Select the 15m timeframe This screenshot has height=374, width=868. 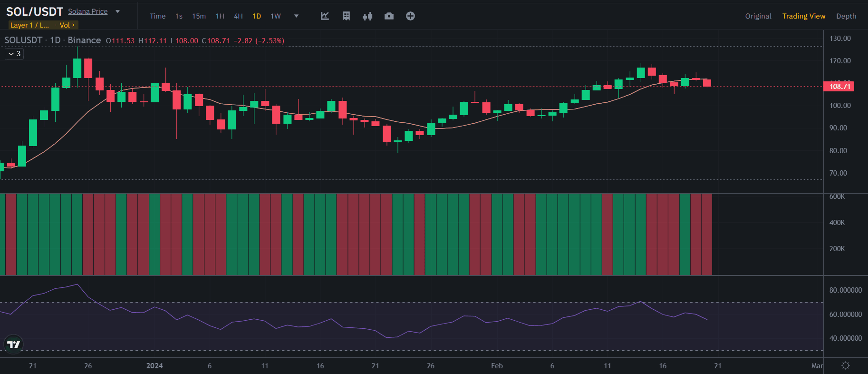tap(199, 16)
